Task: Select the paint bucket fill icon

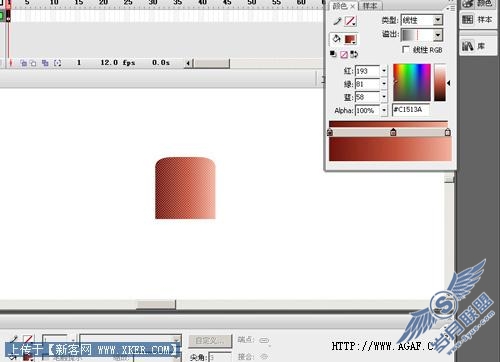Action: click(x=337, y=39)
